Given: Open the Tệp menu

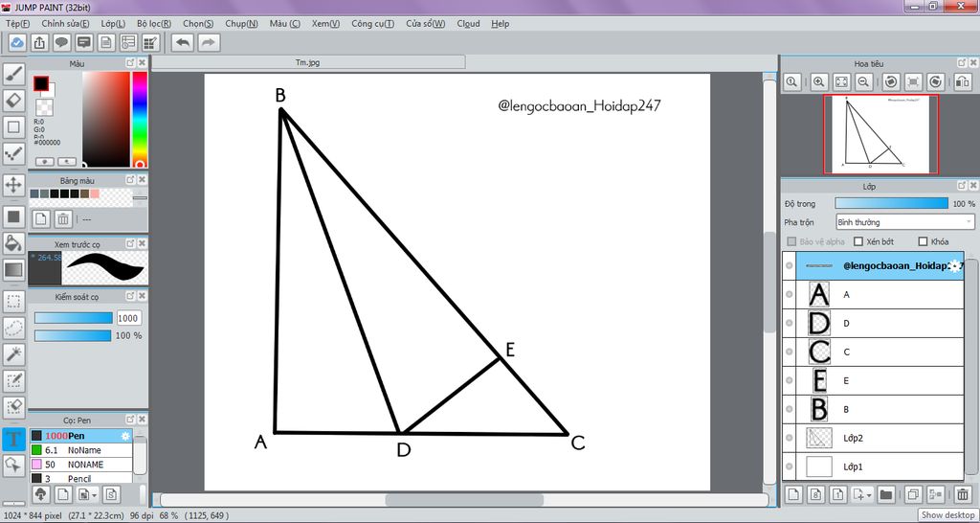Looking at the screenshot, I should (17, 24).
